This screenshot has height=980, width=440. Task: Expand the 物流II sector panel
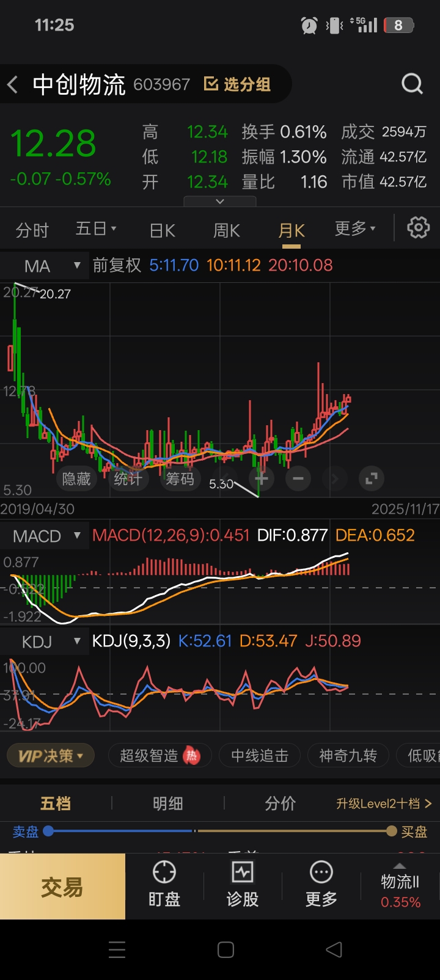[400, 887]
